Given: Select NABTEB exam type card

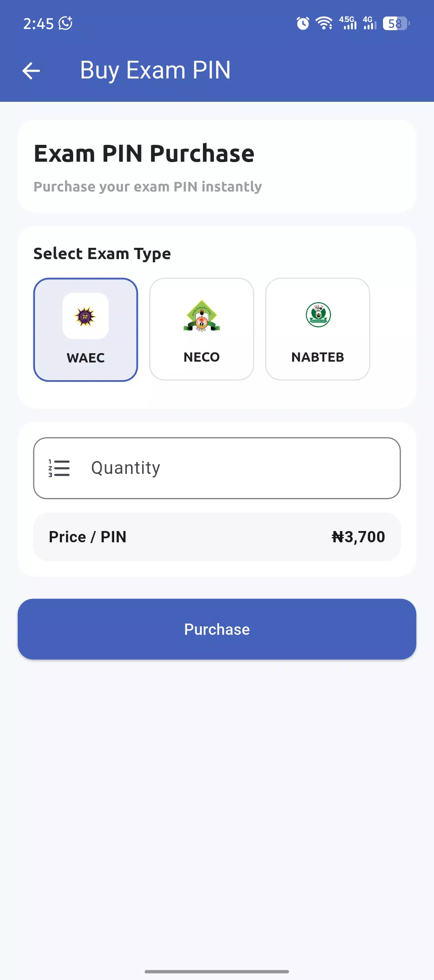Looking at the screenshot, I should pyautogui.click(x=318, y=329).
